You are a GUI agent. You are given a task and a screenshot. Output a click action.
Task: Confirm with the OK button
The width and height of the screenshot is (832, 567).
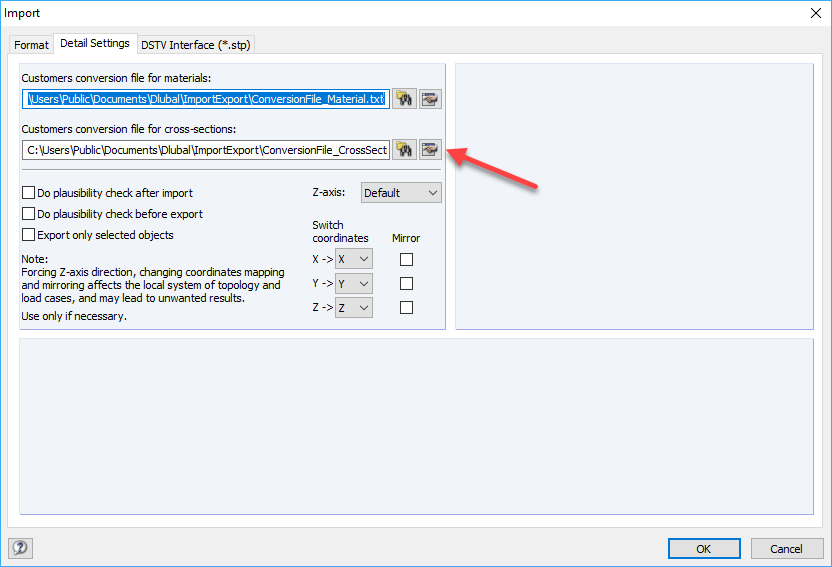[x=704, y=549]
